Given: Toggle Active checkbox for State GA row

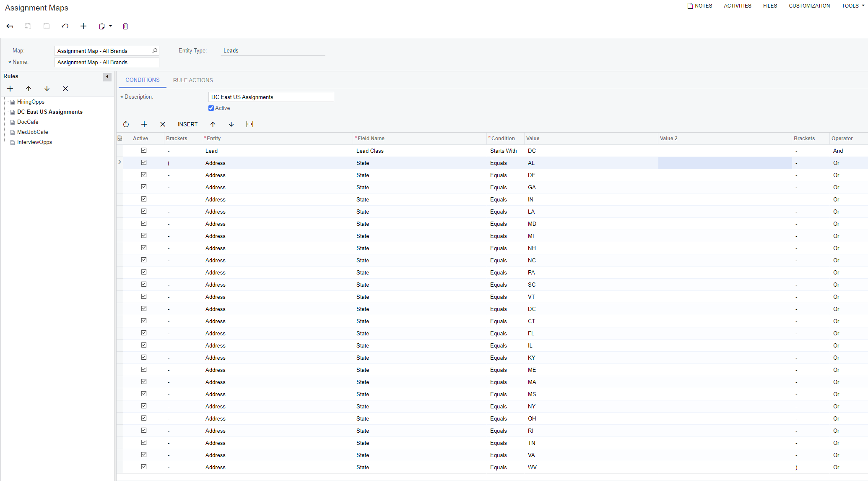Looking at the screenshot, I should [x=144, y=187].
